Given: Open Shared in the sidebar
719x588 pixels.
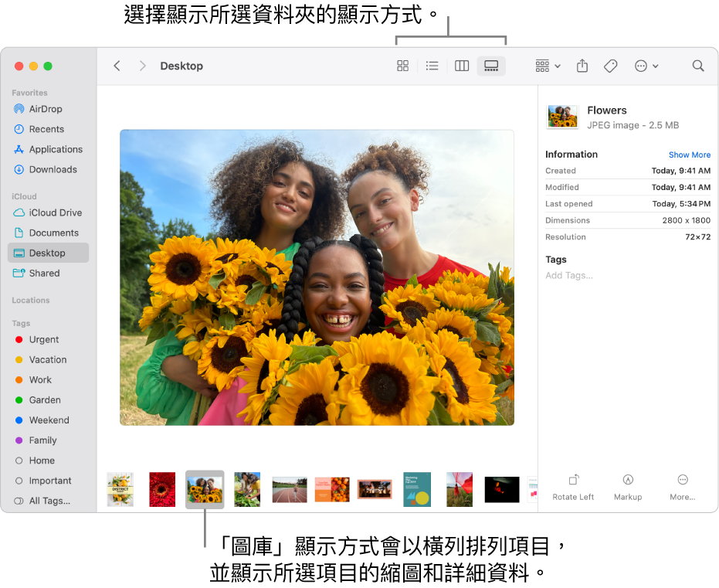Looking at the screenshot, I should pyautogui.click(x=48, y=274).
